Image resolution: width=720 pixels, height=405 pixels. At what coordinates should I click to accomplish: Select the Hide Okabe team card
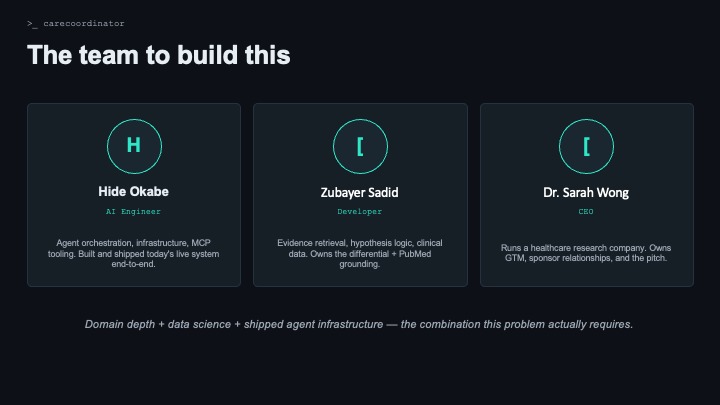click(x=134, y=195)
